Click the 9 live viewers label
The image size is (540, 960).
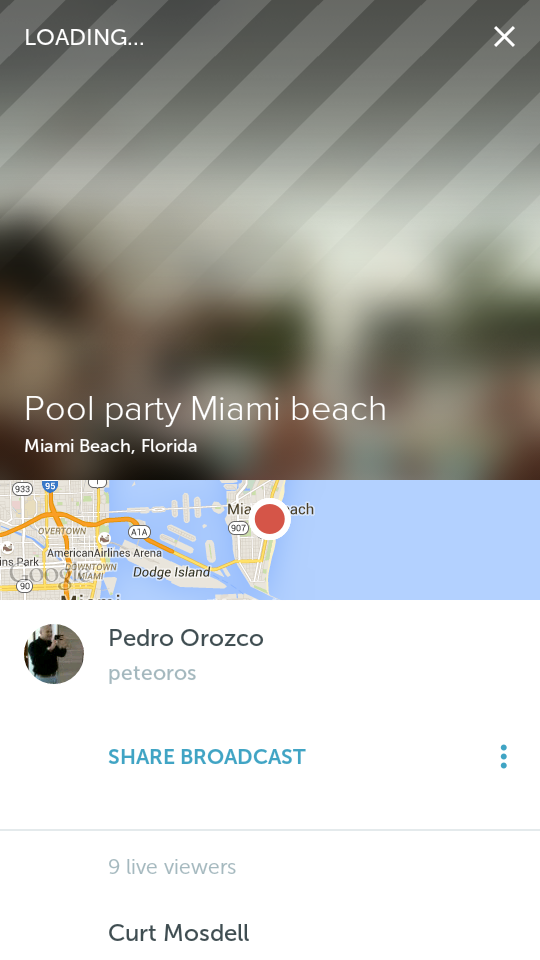172,867
